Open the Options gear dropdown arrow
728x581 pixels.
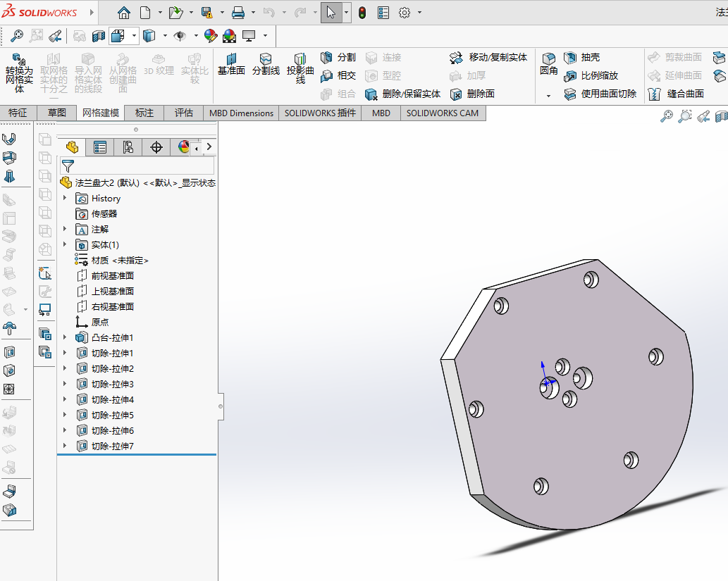pos(420,13)
